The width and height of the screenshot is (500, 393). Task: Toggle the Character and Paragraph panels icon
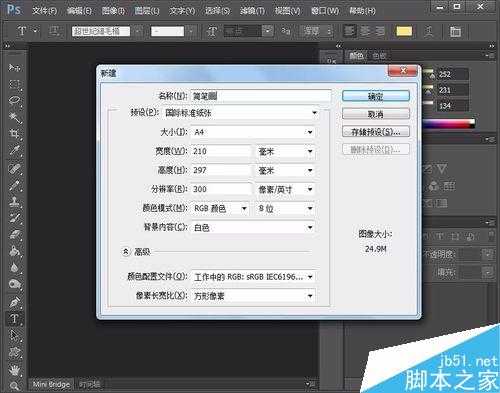[455, 32]
